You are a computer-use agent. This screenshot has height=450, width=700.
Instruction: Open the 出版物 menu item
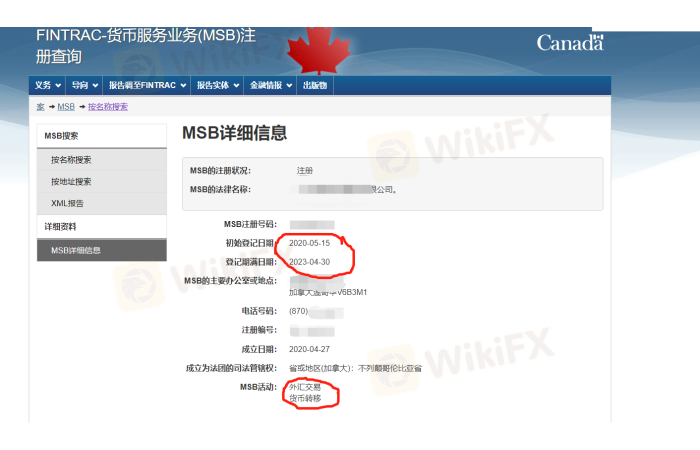pos(315,85)
